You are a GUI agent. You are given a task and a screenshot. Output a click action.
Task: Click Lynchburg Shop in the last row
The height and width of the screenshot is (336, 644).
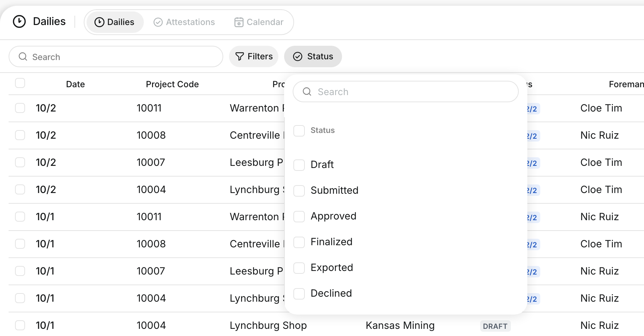click(268, 325)
